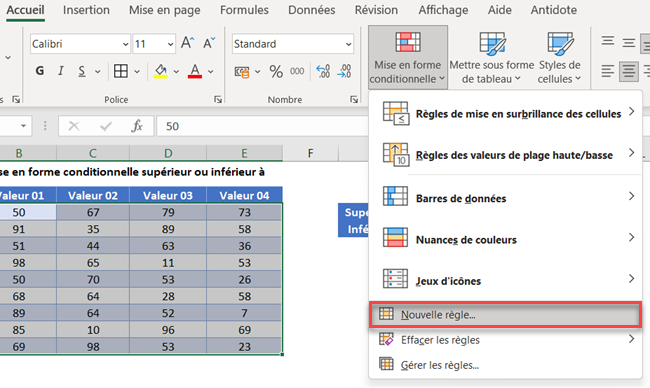Open Jeux d'icônes submenu

tap(506, 281)
